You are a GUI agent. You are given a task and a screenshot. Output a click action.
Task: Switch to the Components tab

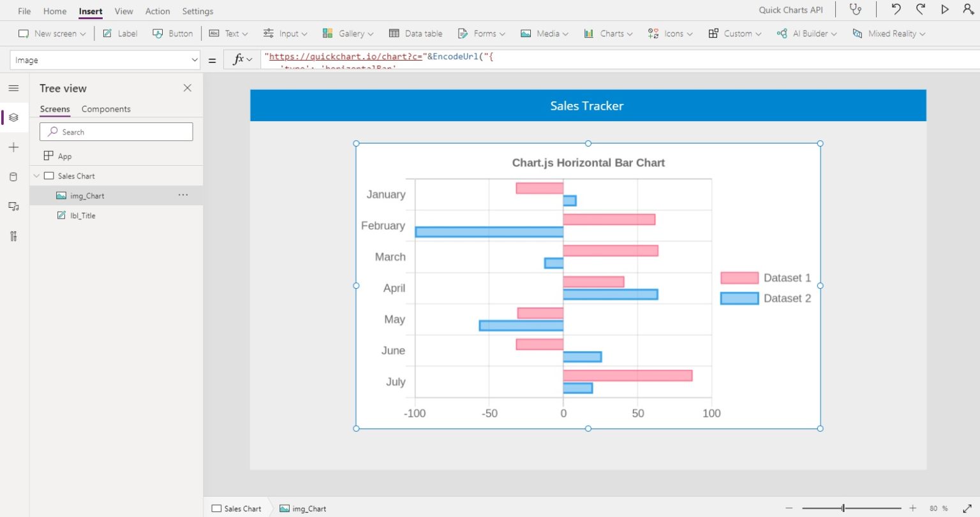pyautogui.click(x=105, y=109)
